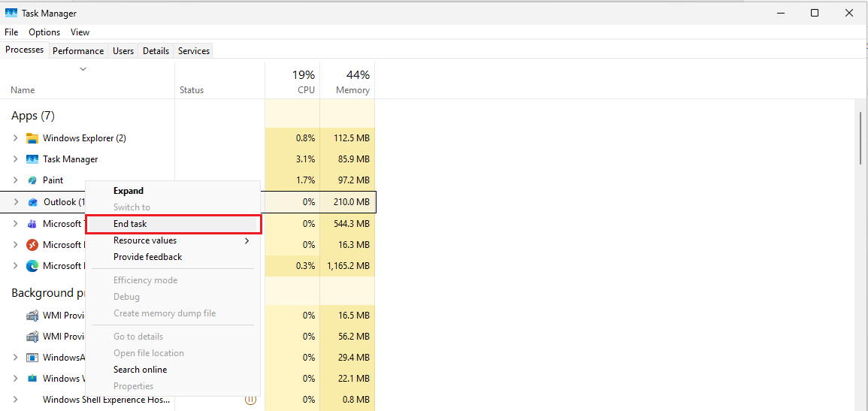Click the Windows W... process icon, 22.1 MB
The image size is (868, 411).
click(32, 379)
